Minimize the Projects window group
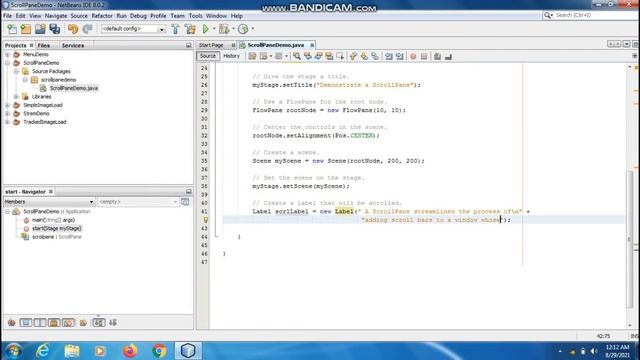The height and width of the screenshot is (360, 640). coord(189,45)
